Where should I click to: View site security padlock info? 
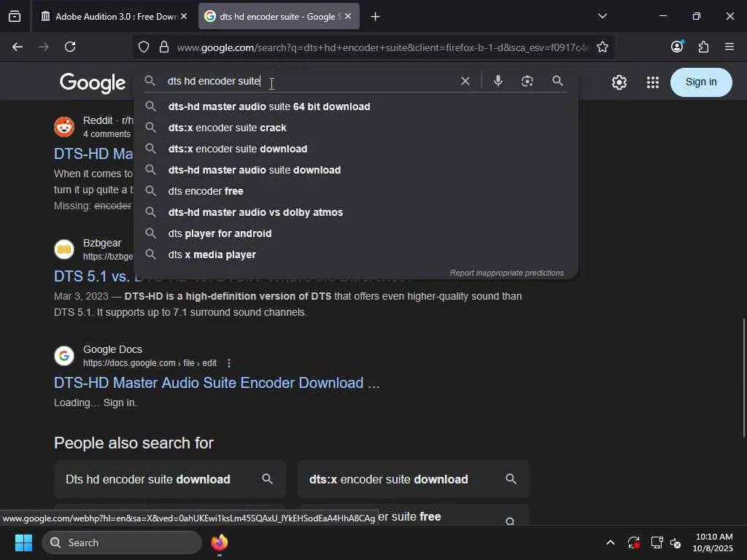point(164,47)
